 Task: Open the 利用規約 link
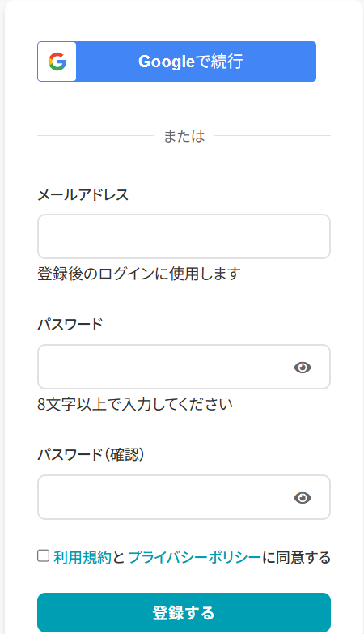83,558
